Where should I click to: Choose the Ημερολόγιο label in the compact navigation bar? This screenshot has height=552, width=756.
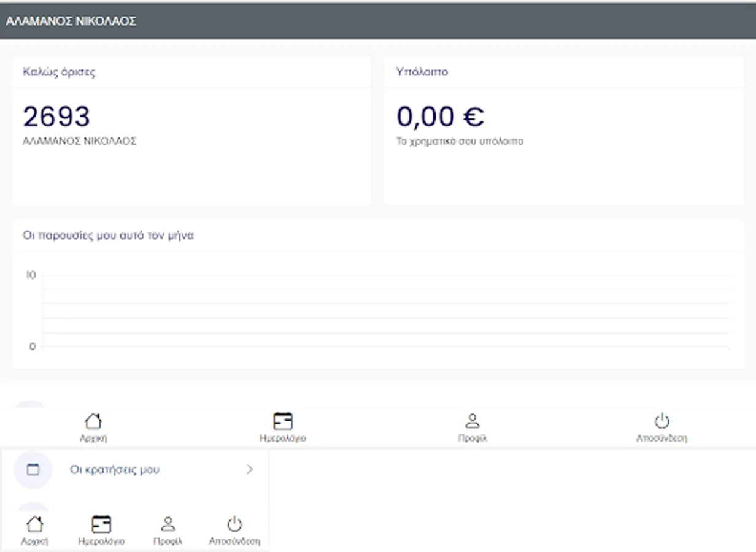point(101,542)
